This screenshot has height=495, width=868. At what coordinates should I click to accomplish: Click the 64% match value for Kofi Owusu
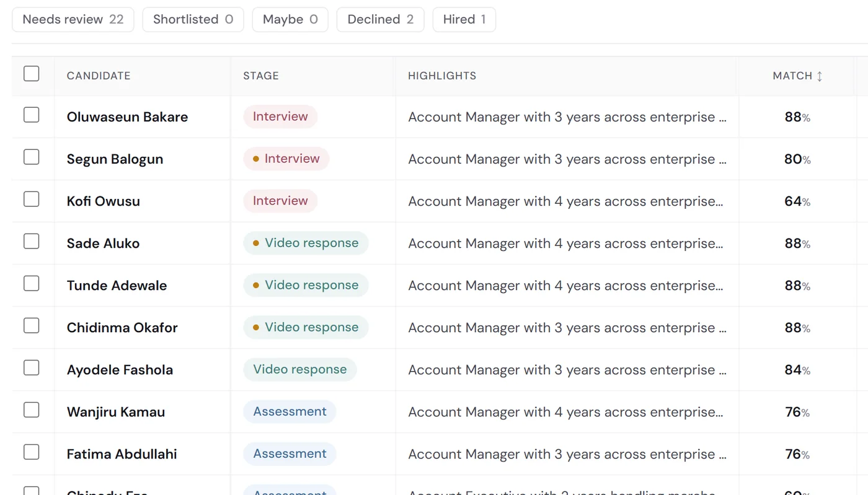797,201
